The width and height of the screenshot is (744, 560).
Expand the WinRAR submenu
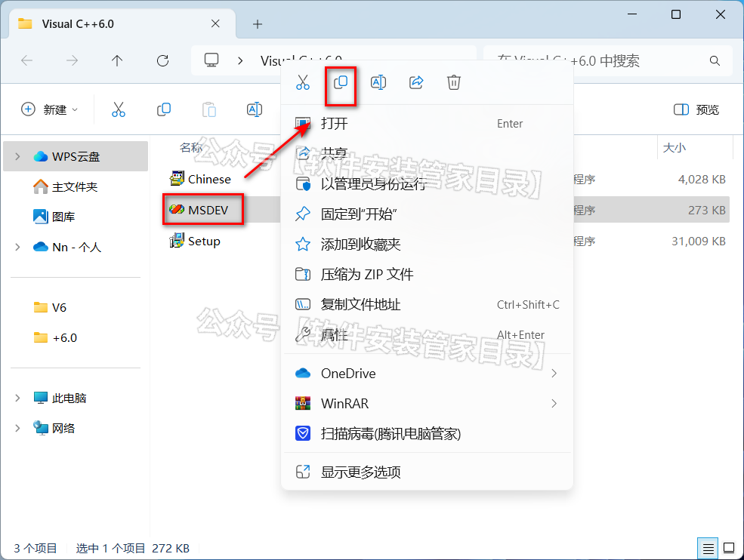tap(554, 404)
